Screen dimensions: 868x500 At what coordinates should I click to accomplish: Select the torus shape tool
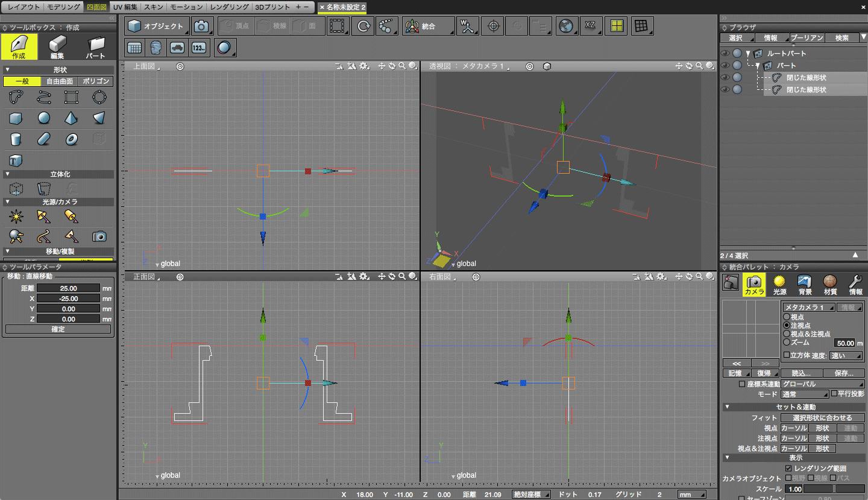pyautogui.click(x=71, y=139)
